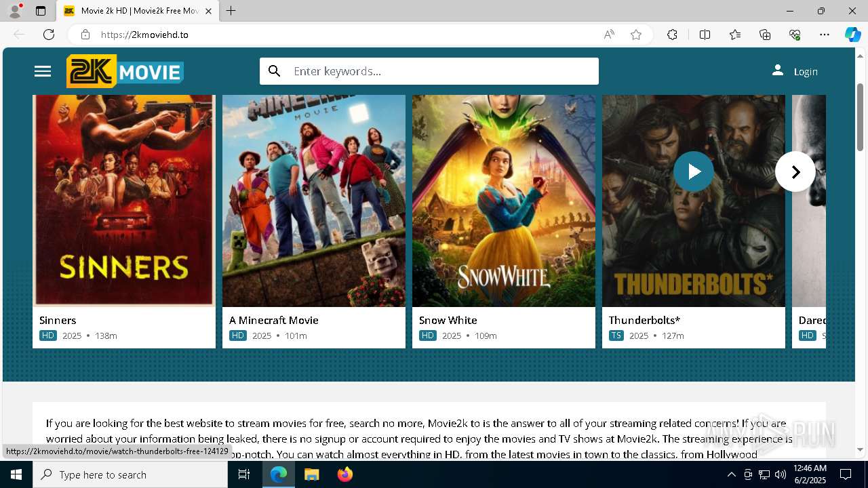Toggle Split screen icon

[705, 35]
